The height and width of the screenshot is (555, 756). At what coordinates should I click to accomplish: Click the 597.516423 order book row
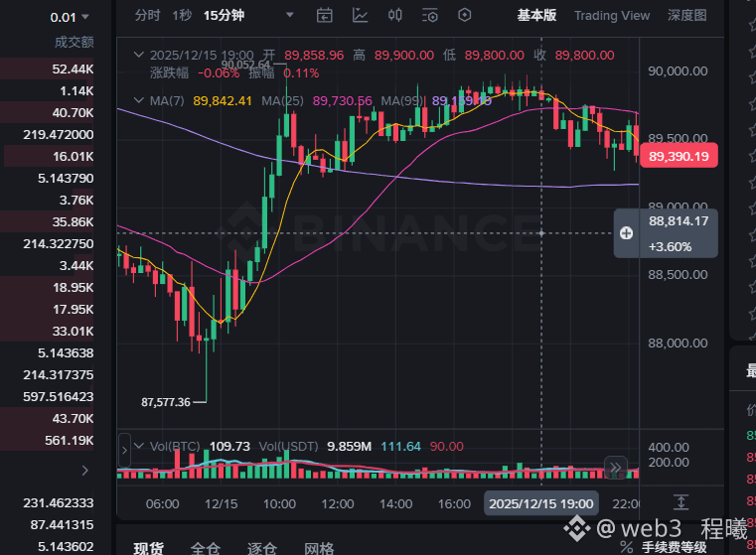click(x=48, y=396)
